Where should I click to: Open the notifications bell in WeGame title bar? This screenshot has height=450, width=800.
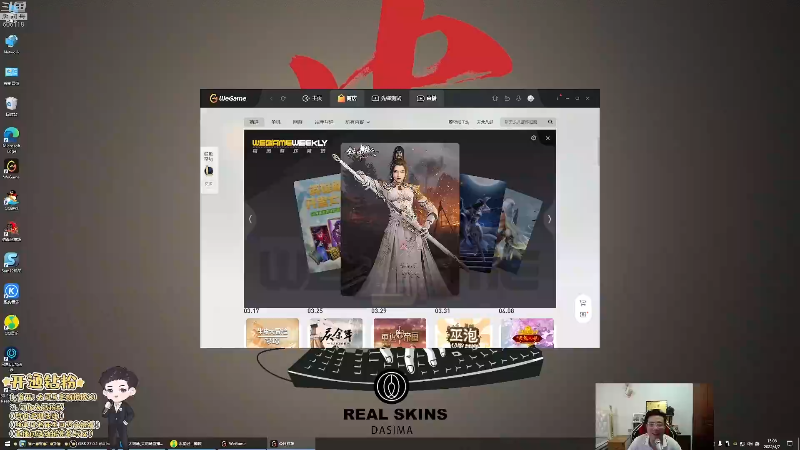[x=518, y=98]
